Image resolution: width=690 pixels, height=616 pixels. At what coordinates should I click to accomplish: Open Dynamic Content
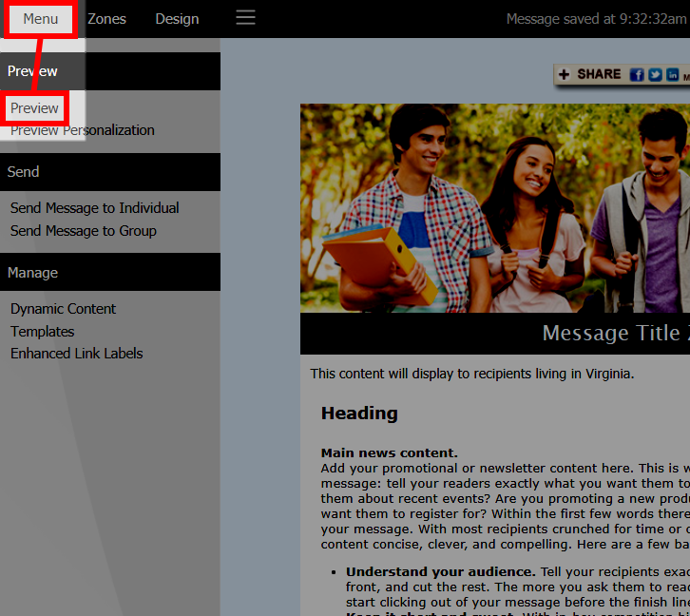tap(63, 309)
